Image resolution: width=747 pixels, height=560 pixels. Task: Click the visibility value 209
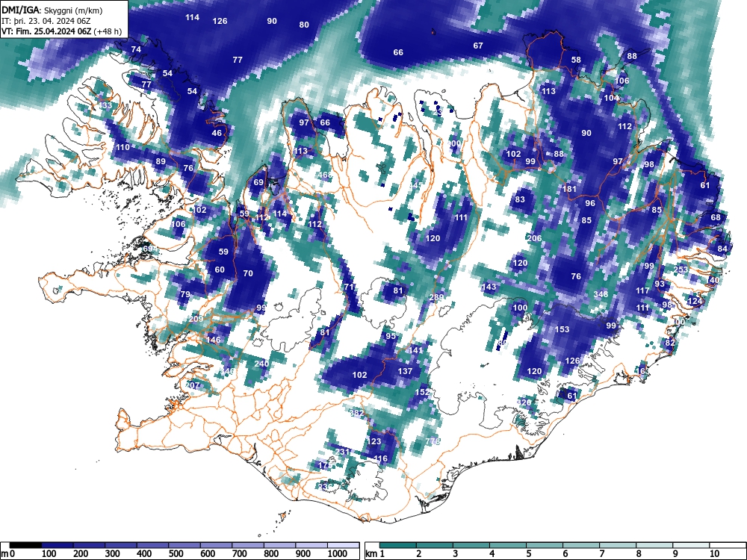[196, 319]
